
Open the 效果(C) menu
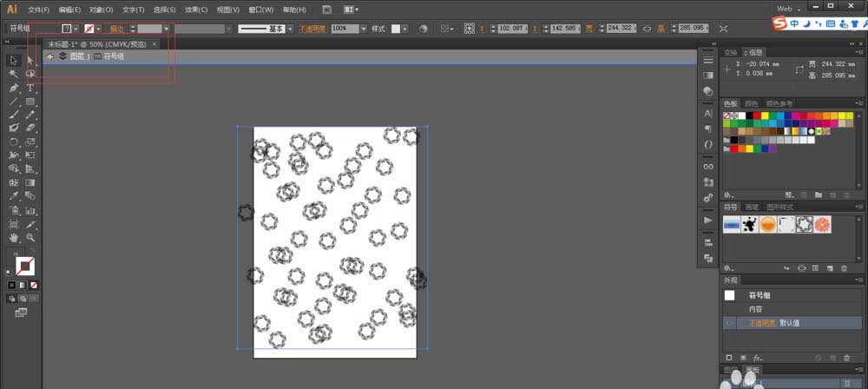point(196,10)
